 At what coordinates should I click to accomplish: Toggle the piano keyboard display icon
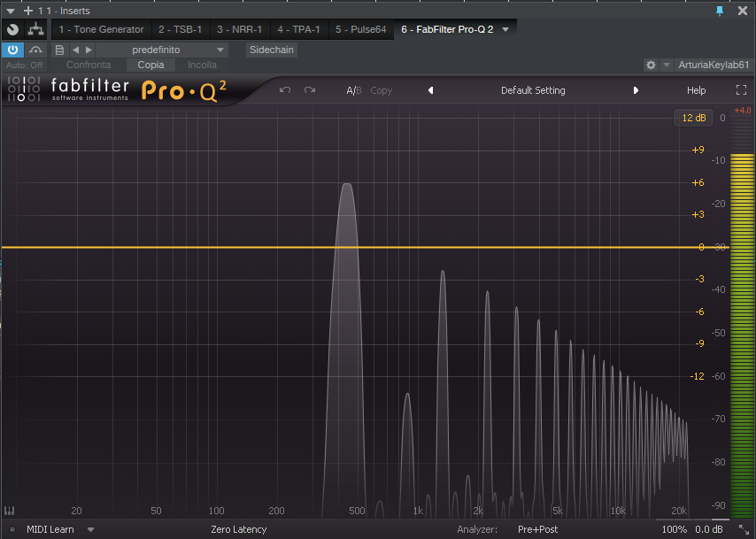click(9, 511)
